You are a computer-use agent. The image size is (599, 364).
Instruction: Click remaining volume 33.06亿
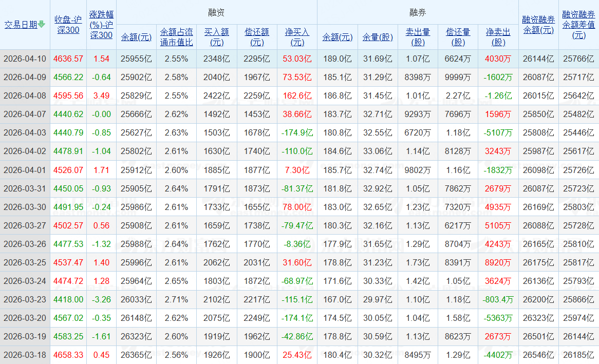click(378, 151)
